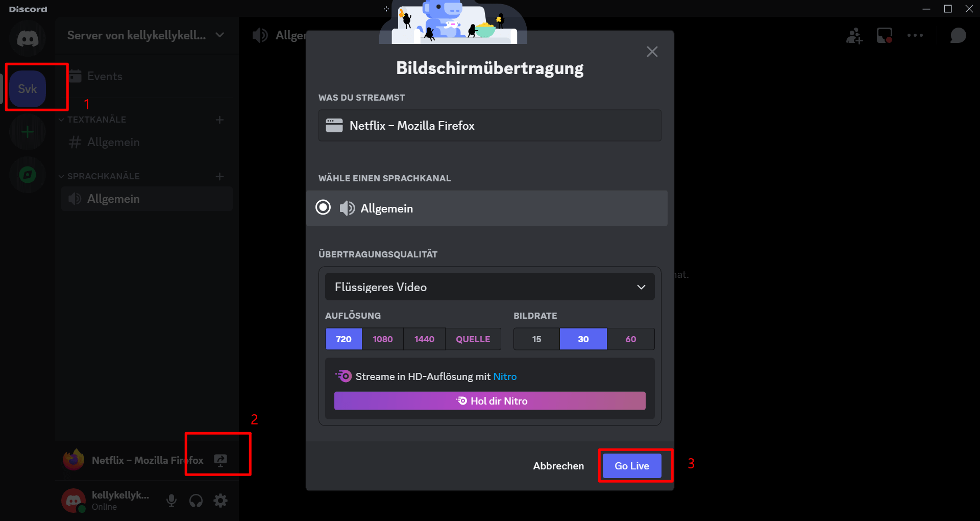Cancel with Abbrechen
This screenshot has height=521, width=980.
pos(558,466)
